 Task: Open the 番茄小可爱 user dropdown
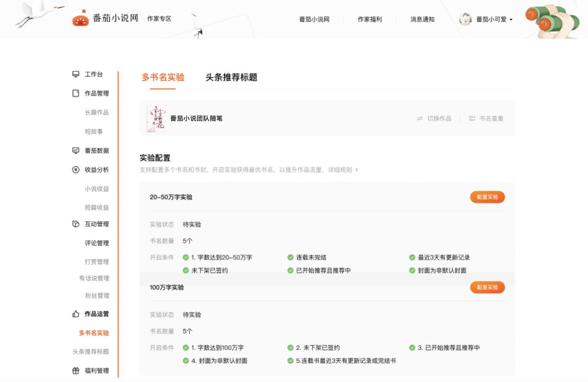[x=511, y=20]
